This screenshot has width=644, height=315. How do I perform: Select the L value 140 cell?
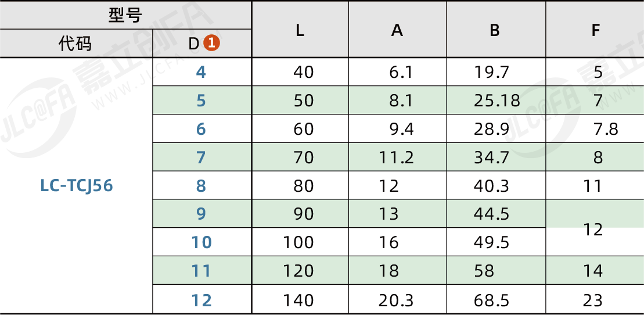298,300
